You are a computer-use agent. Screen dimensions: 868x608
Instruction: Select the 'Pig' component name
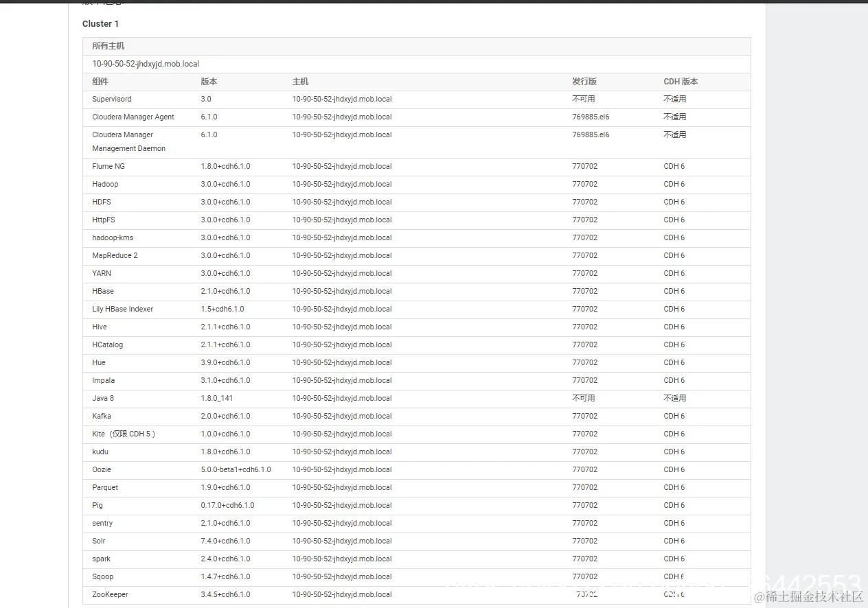[98, 506]
